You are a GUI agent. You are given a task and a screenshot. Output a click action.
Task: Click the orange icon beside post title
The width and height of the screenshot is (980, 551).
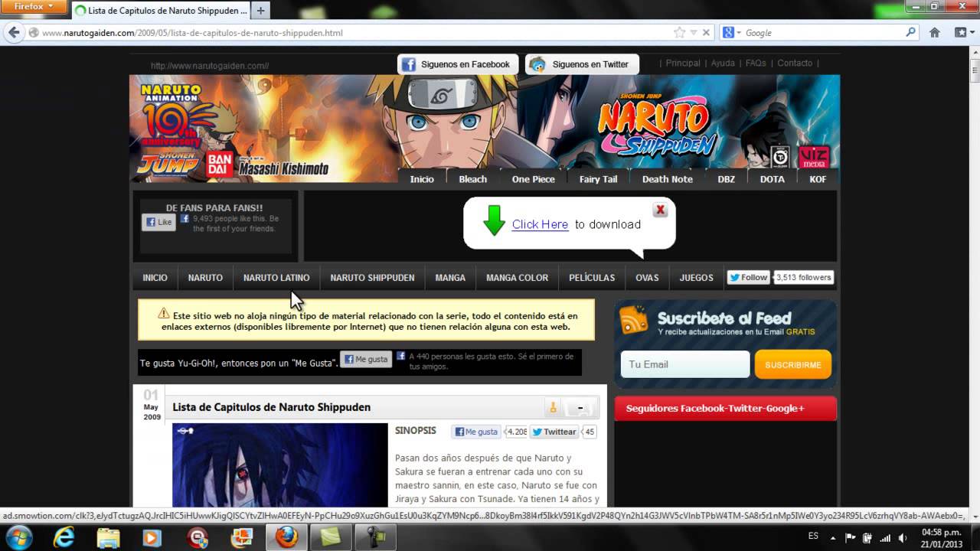coord(552,407)
